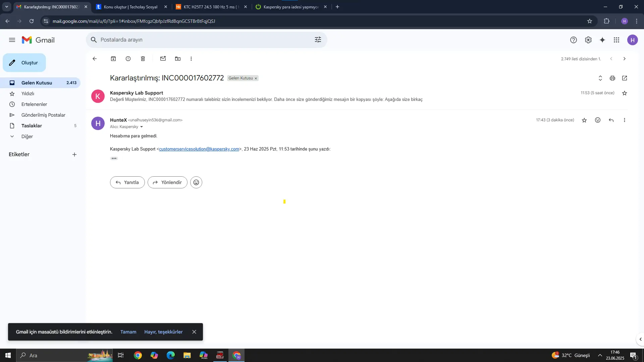Open the Google apps grid
This screenshot has height=362, width=644.
click(616, 40)
